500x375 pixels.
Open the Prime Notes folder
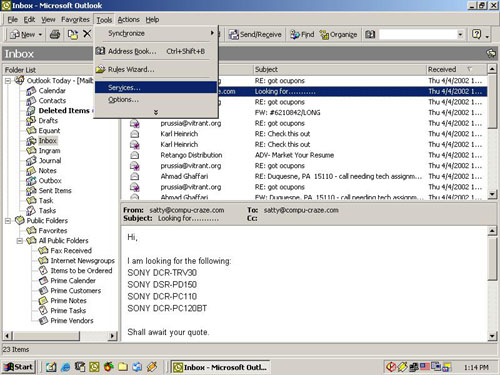click(68, 301)
